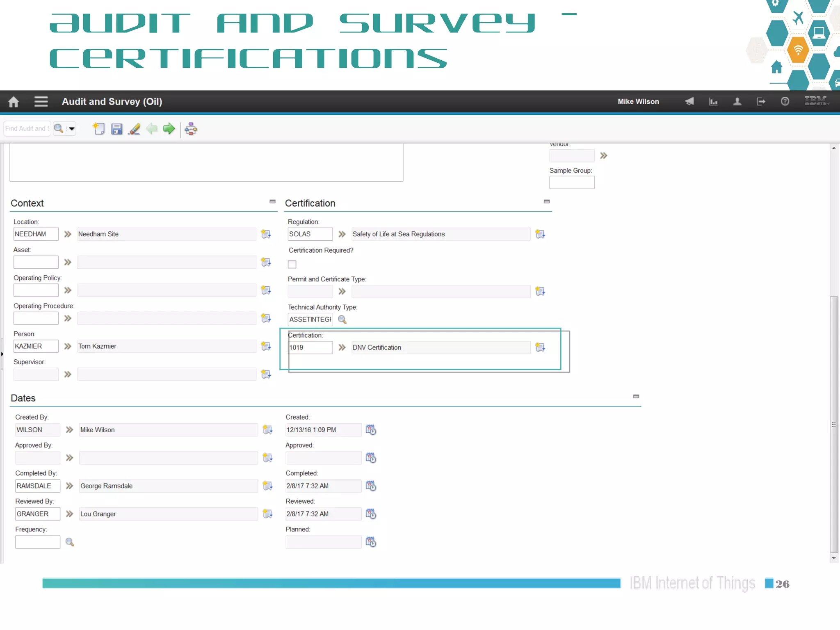Click the New record toolbar icon
The height and width of the screenshot is (630, 840).
coord(99,129)
